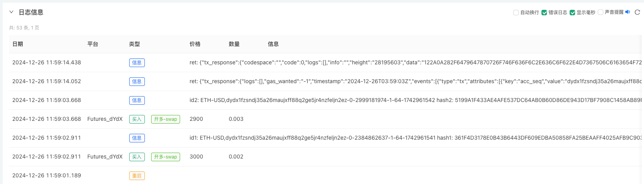Click the 开多-swap tag for price 3000
This screenshot has width=644, height=184.
point(165,157)
